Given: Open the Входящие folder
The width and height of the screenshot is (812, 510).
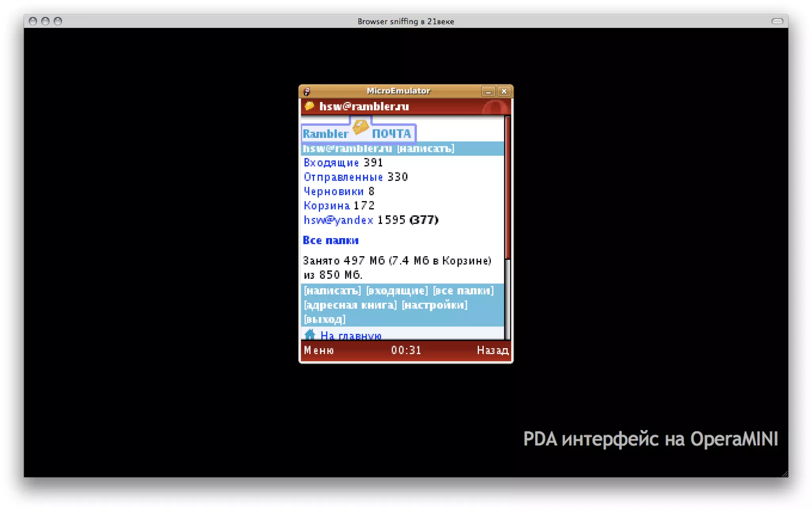Looking at the screenshot, I should (x=331, y=163).
